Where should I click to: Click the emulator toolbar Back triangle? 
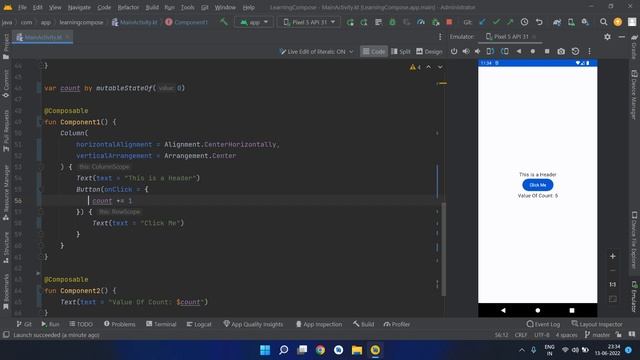click(519, 51)
